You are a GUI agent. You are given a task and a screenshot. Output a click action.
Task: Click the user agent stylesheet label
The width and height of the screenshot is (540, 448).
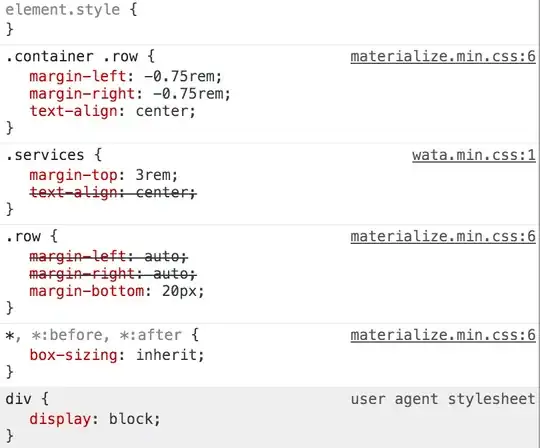click(443, 399)
